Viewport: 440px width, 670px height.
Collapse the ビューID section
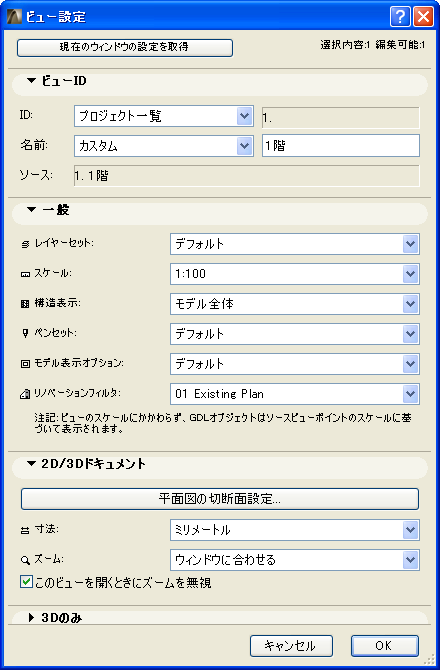31,81
